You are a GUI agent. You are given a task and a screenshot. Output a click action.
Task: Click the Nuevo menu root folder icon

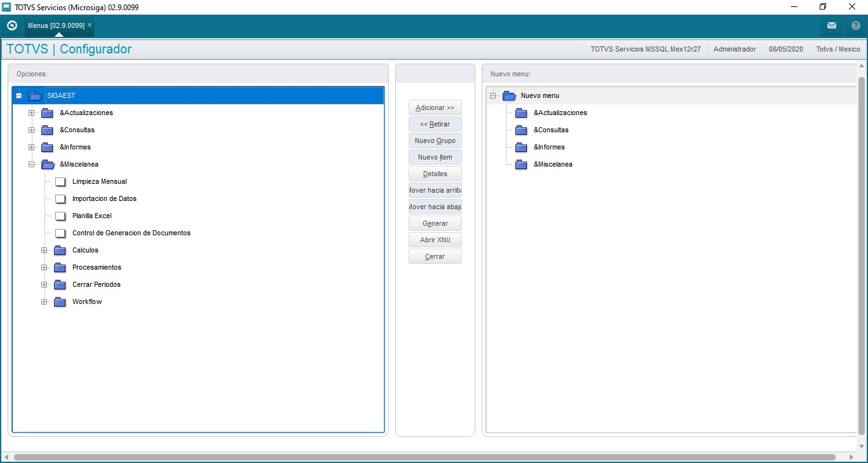tap(509, 95)
